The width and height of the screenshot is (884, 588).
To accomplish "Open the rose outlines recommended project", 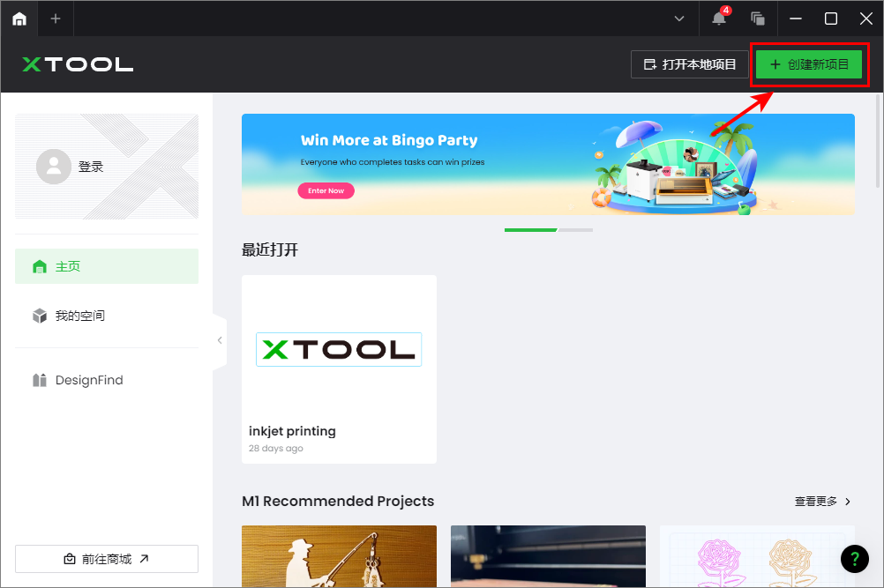I will (x=757, y=556).
